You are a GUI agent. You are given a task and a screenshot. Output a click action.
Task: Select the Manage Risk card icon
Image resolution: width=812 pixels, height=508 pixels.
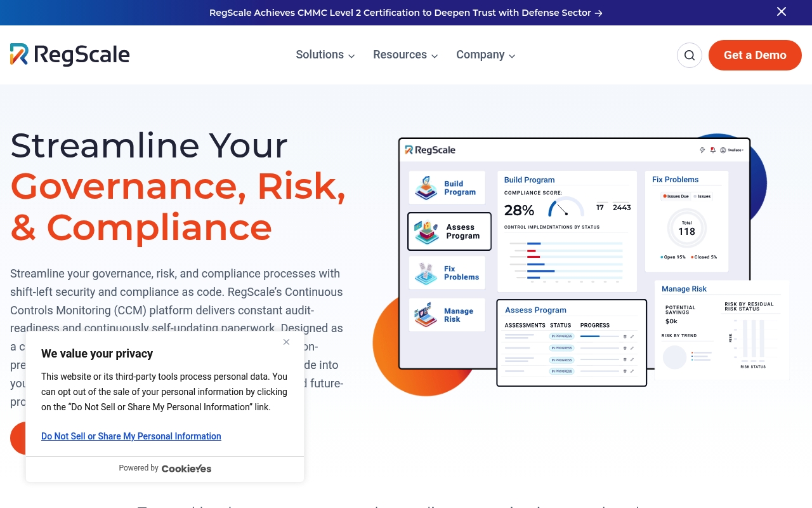(426, 315)
